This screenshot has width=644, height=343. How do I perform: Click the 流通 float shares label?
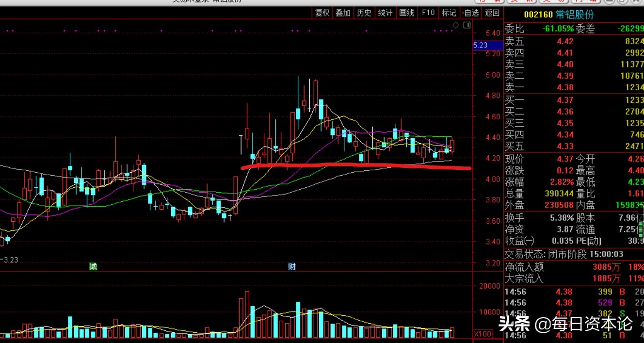tap(585, 230)
